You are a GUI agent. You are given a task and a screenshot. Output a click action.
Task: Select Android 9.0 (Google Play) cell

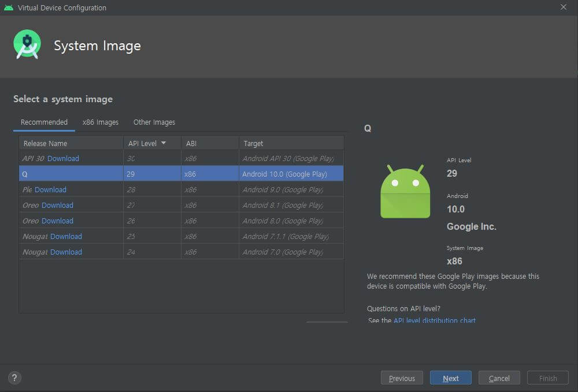click(x=291, y=189)
